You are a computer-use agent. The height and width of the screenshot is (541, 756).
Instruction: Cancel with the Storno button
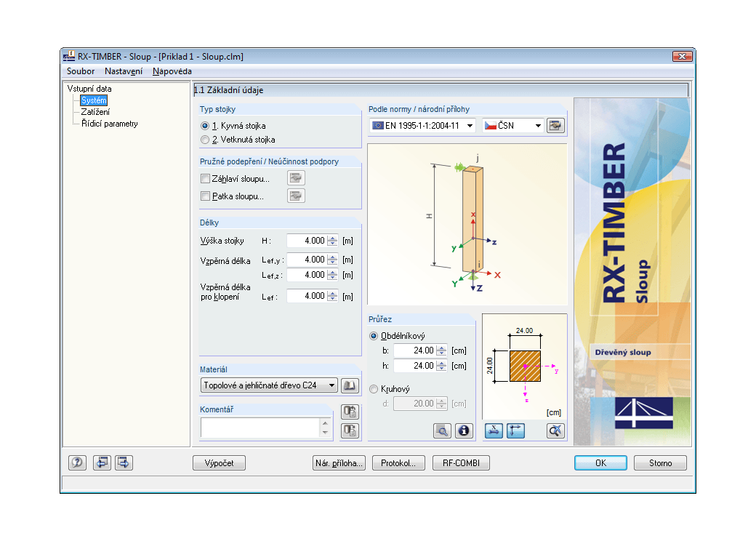661,463
